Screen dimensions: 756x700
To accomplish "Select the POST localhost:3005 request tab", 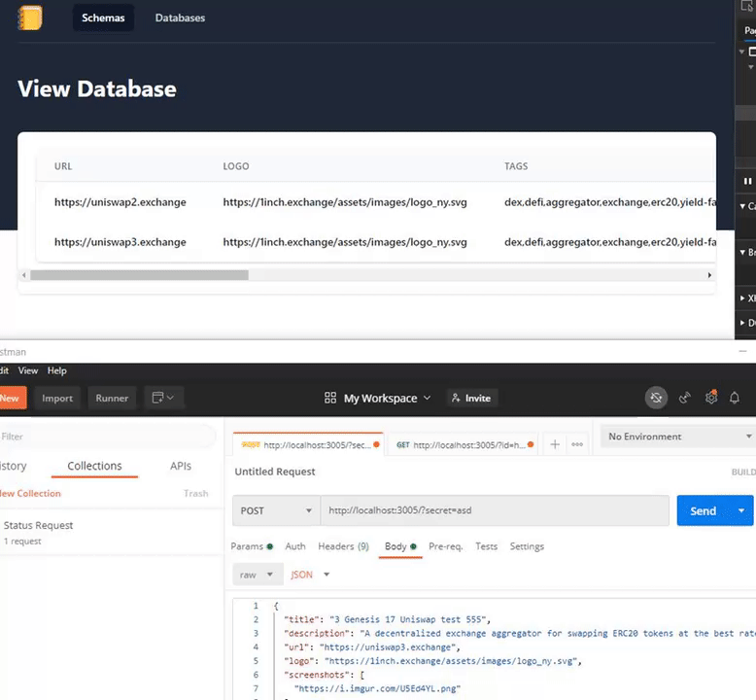I will [308, 445].
